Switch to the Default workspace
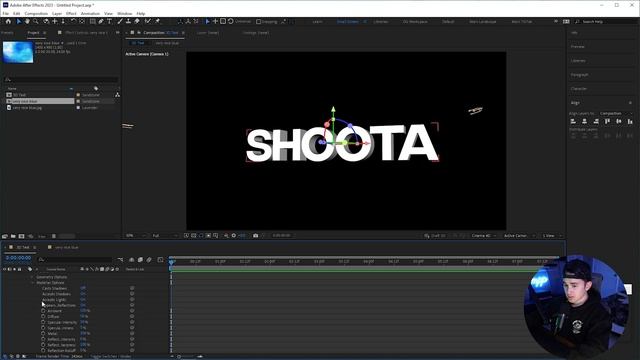Screen dimensions: 640x360 [x=448, y=21]
